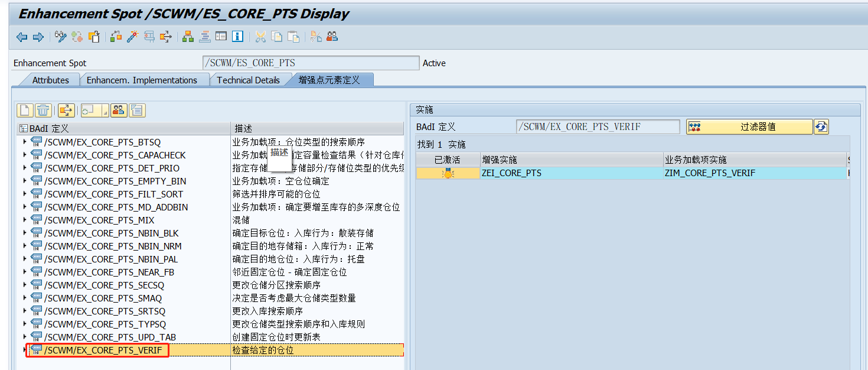Click the cut (scissors) icon in toolbar
Viewport: 868px width, 370px height.
click(260, 36)
